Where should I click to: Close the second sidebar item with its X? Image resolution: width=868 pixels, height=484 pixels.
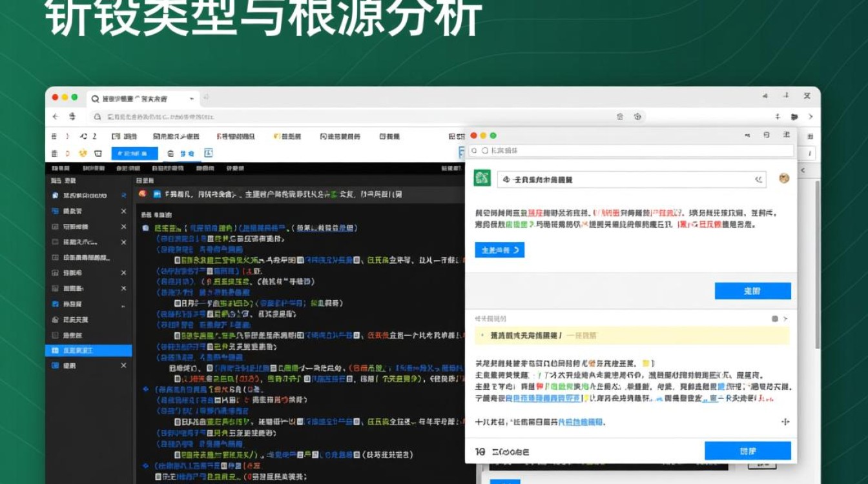click(x=123, y=211)
